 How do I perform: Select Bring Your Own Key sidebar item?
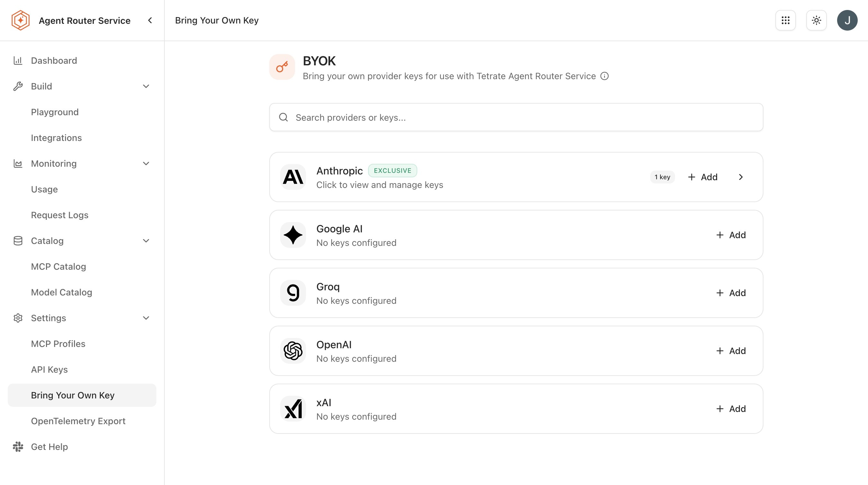coord(82,395)
